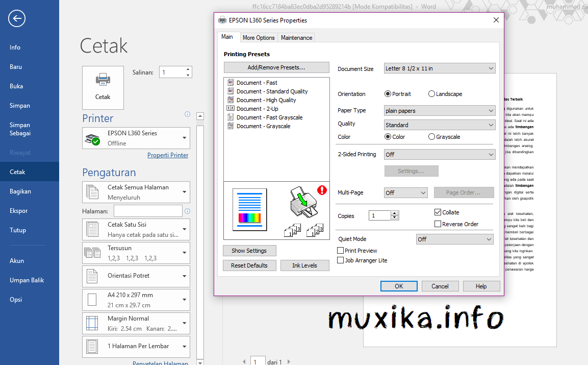Open the Properti Printer link
The image size is (588, 365).
tap(168, 155)
